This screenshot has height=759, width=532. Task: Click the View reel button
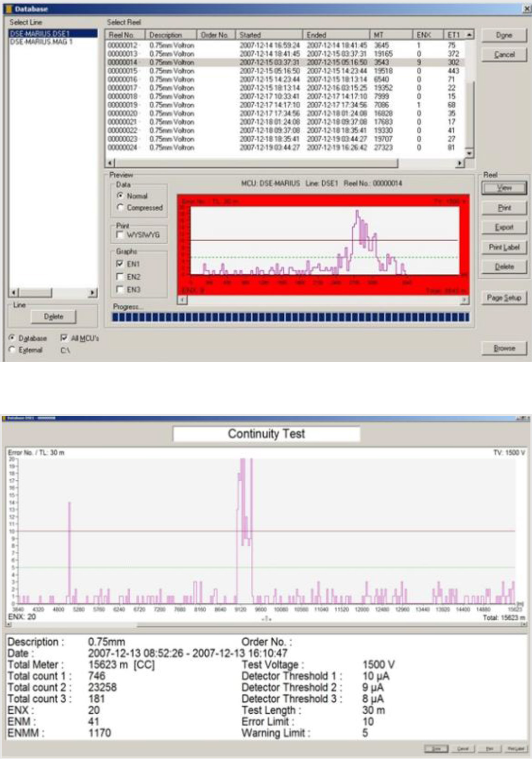coord(504,188)
